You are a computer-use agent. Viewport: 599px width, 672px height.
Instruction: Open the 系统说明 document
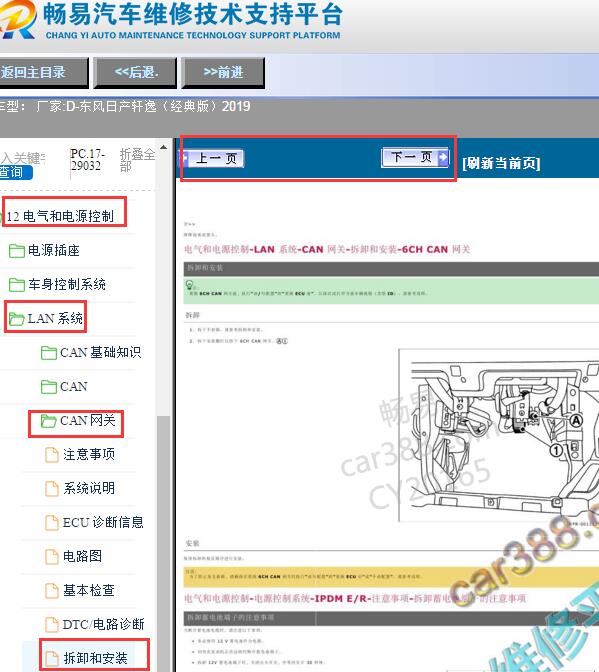click(89, 488)
